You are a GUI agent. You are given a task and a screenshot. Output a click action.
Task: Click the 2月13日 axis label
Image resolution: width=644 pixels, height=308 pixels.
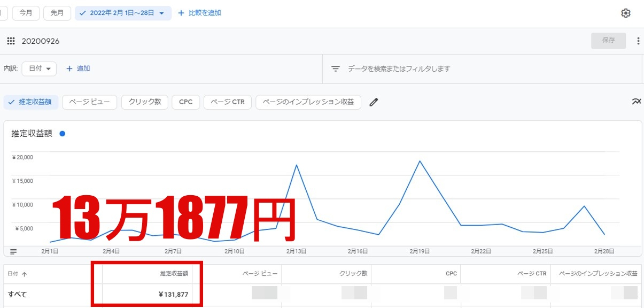click(x=296, y=251)
